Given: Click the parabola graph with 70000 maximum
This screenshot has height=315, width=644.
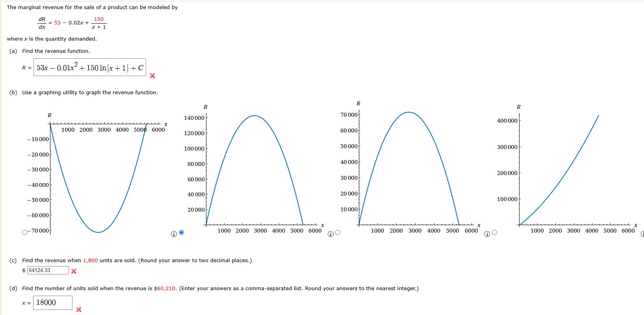Looking at the screenshot, I should (410, 168).
